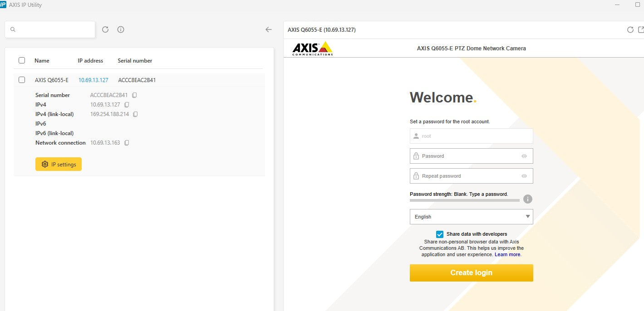This screenshot has height=311, width=644.
Task: Click the device search field
Action: [x=50, y=29]
